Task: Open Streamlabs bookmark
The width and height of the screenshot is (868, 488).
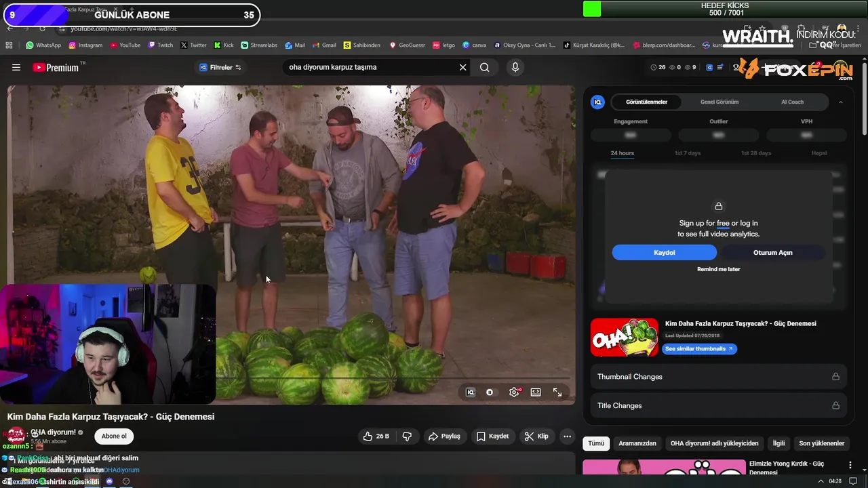Action: click(259, 45)
